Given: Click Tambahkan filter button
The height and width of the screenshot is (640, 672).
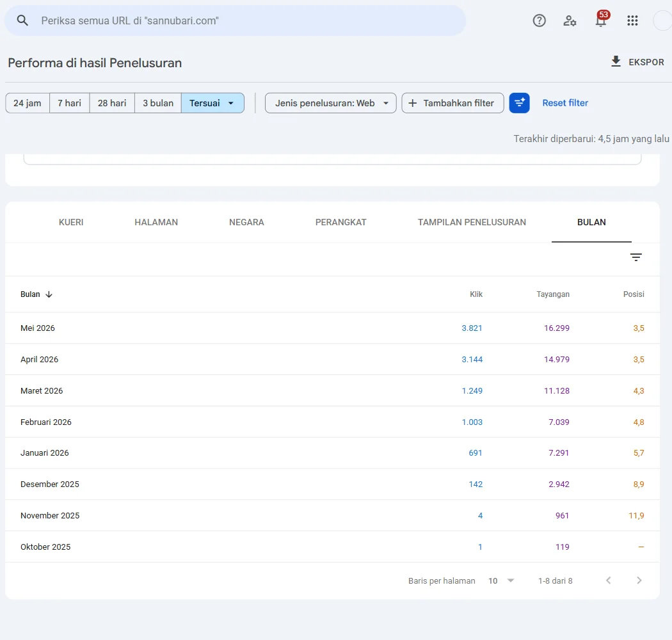Looking at the screenshot, I should point(452,103).
